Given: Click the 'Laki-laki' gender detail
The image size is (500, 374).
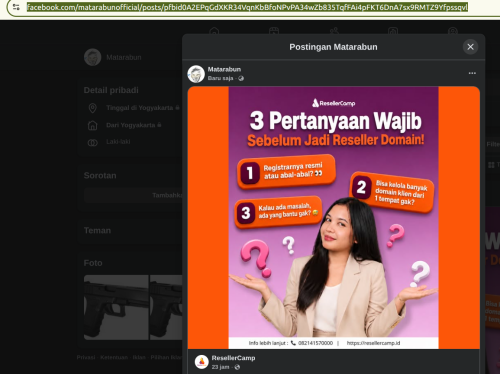Looking at the screenshot, I should pyautogui.click(x=118, y=142).
